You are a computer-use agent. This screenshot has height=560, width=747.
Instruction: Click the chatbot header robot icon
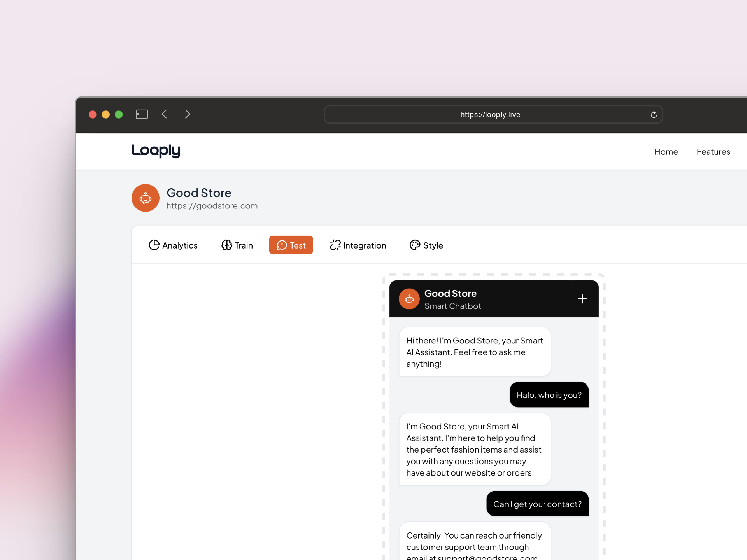[x=409, y=299]
